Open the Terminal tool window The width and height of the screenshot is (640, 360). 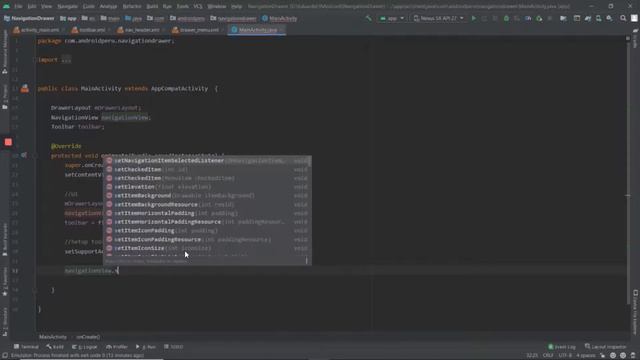coord(27,347)
